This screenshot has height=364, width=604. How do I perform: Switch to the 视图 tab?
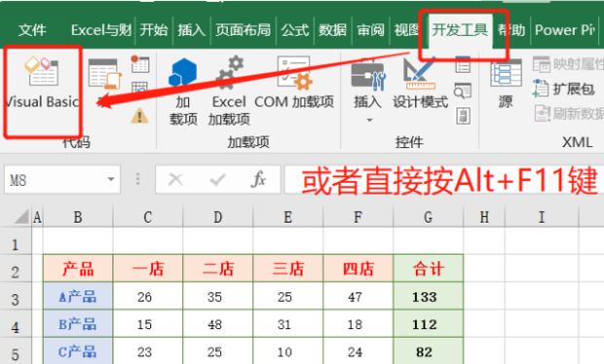pyautogui.click(x=406, y=30)
